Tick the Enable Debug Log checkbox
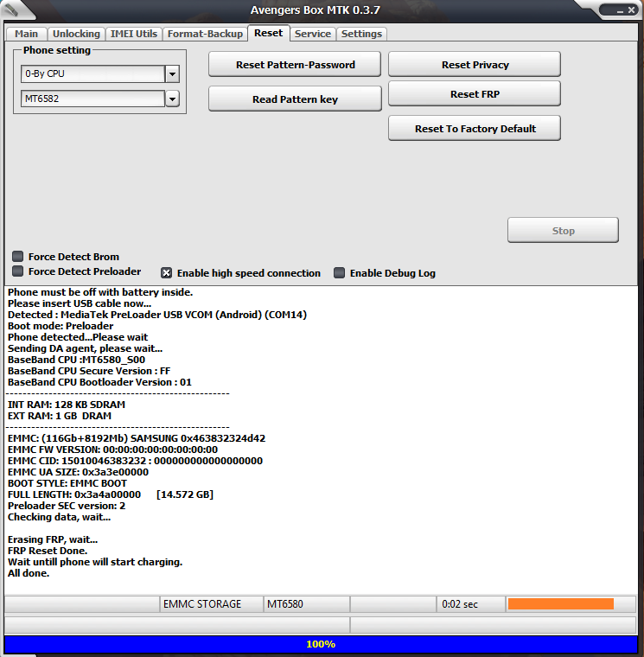This screenshot has width=644, height=657. 339,273
